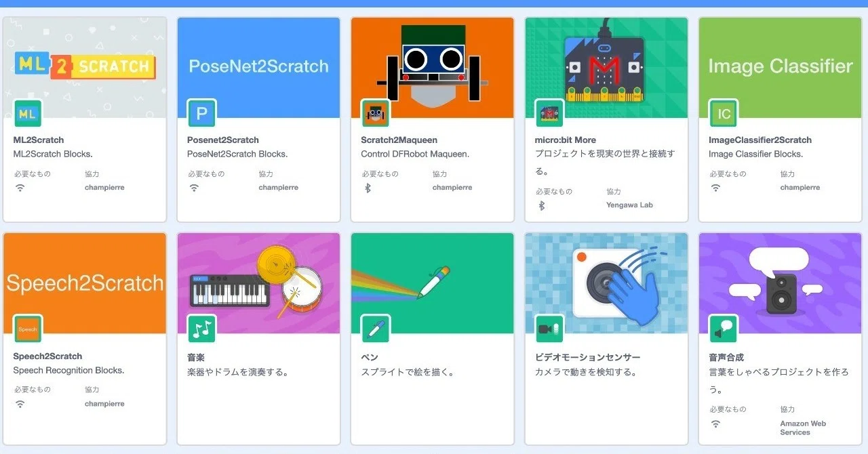The height and width of the screenshot is (454, 868).
Task: Click the PoseNet2Scratch 'P' badge icon
Action: pos(201,114)
